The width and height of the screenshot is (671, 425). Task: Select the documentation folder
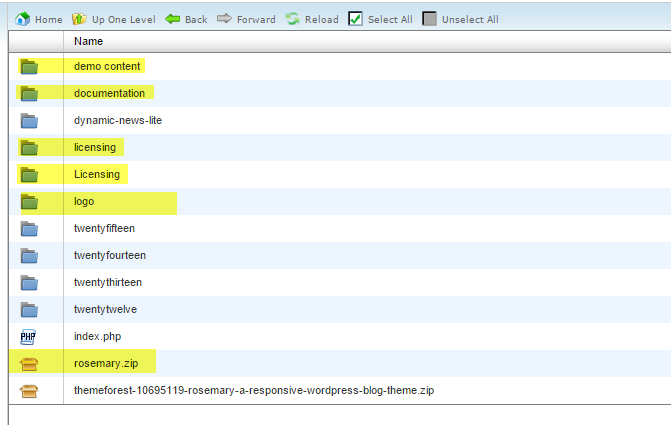pos(109,93)
